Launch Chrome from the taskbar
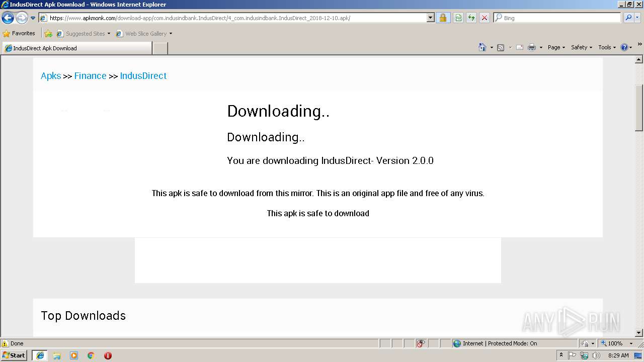 point(91,355)
